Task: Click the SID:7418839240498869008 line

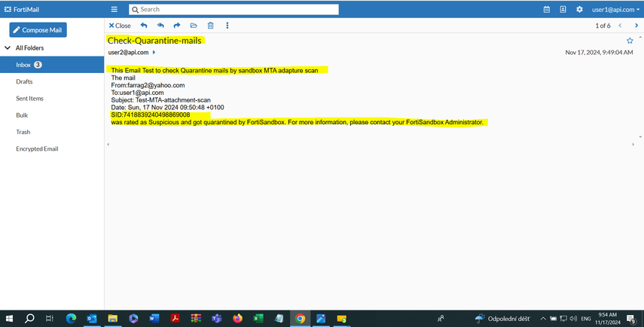Action: pyautogui.click(x=151, y=115)
